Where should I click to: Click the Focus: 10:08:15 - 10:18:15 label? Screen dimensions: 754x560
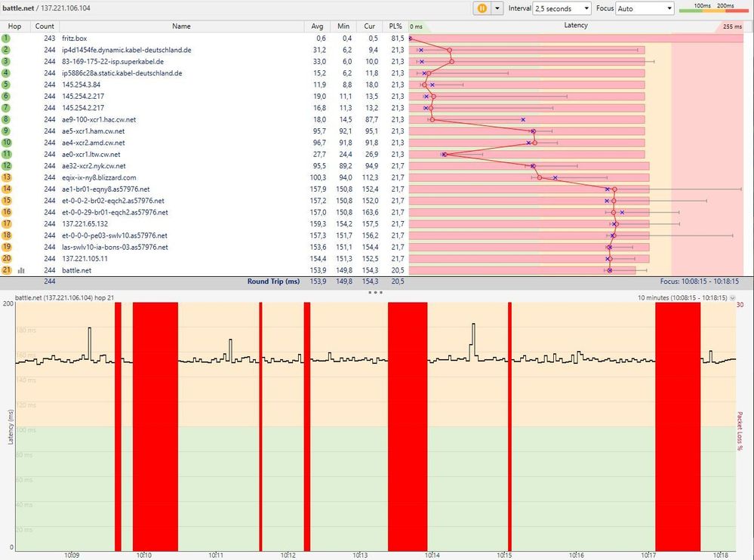[699, 282]
